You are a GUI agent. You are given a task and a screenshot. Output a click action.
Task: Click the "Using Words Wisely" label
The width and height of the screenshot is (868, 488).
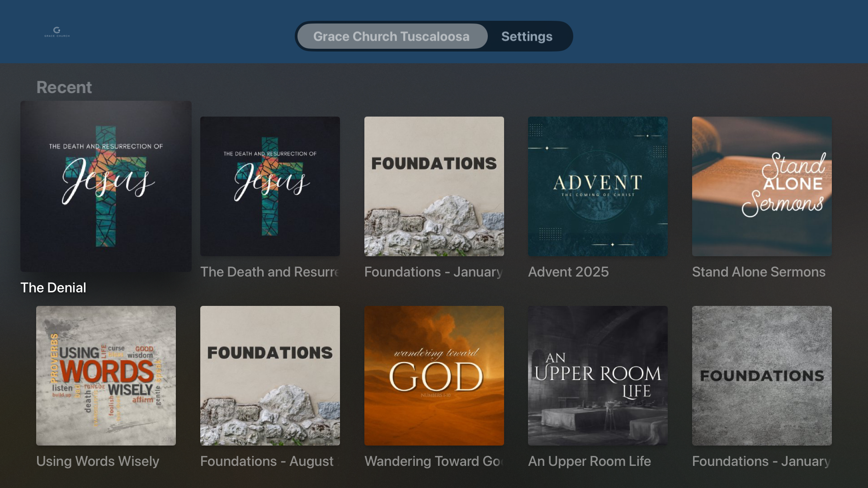pos(98,461)
